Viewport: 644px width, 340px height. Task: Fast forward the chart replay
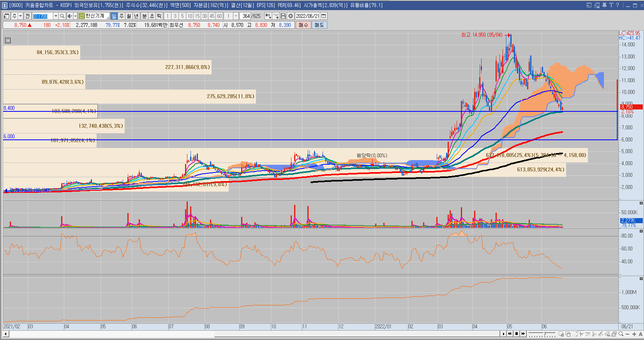point(523,334)
